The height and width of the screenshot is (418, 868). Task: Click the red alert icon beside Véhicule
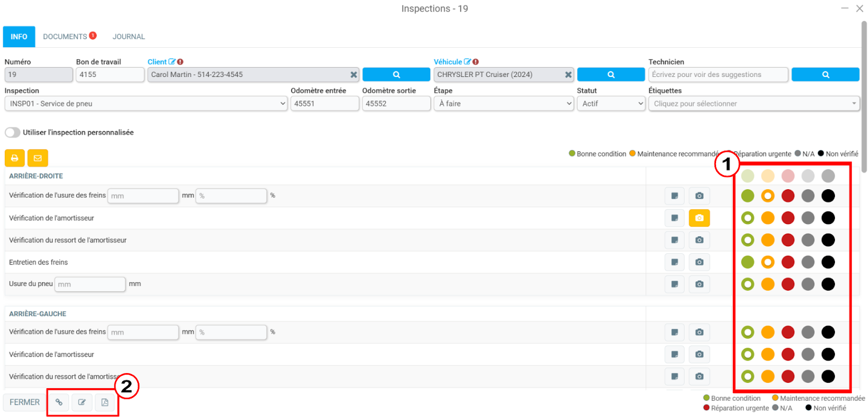coord(475,62)
